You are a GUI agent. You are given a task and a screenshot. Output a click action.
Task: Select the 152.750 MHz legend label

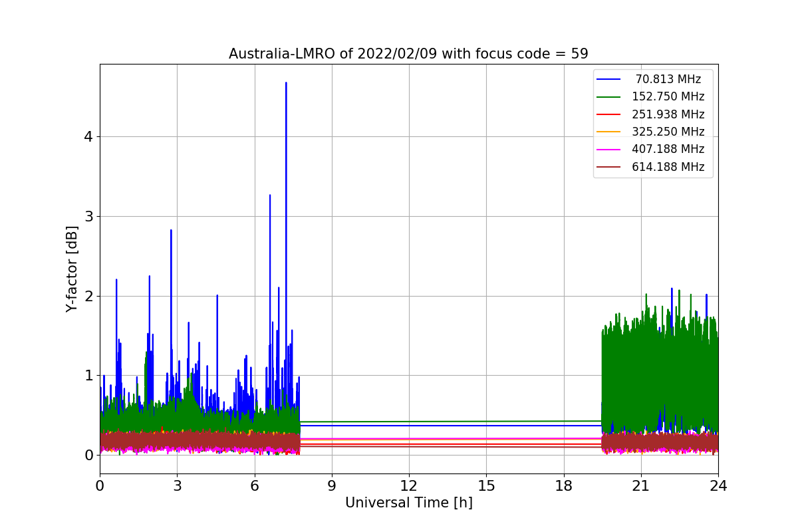click(668, 96)
